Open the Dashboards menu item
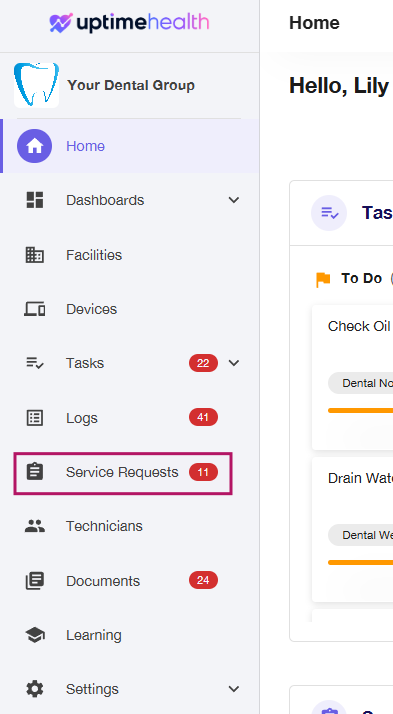 click(x=130, y=200)
